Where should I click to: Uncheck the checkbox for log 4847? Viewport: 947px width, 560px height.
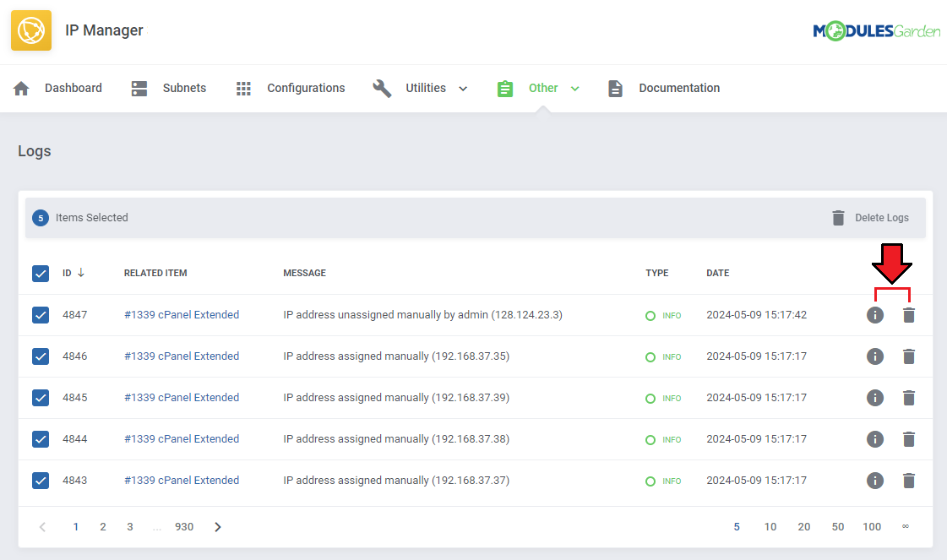click(x=41, y=315)
